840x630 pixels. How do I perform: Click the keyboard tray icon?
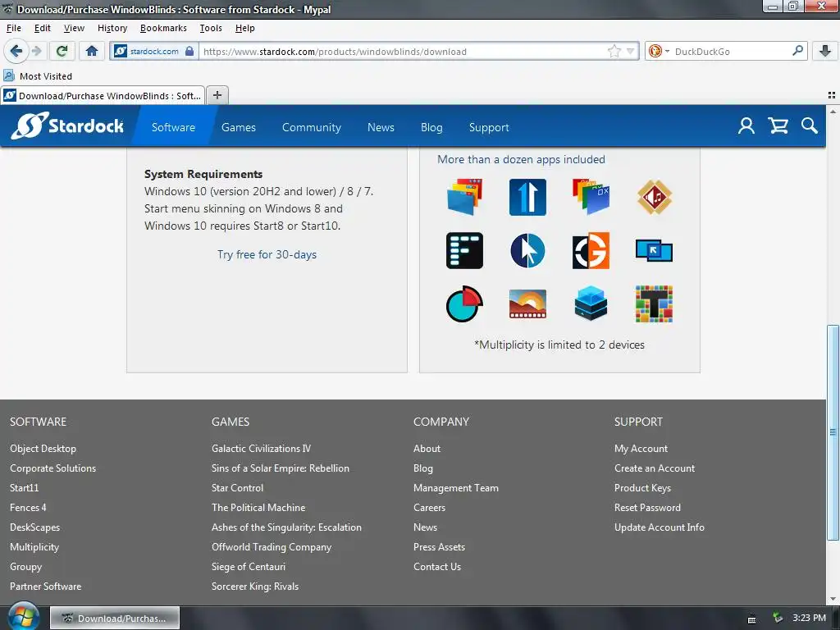pos(751,619)
